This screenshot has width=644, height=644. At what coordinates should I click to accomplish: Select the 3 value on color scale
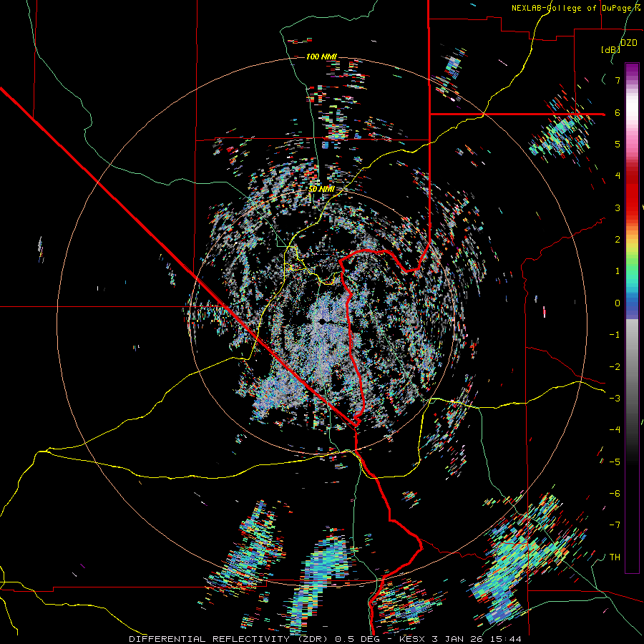(x=618, y=208)
